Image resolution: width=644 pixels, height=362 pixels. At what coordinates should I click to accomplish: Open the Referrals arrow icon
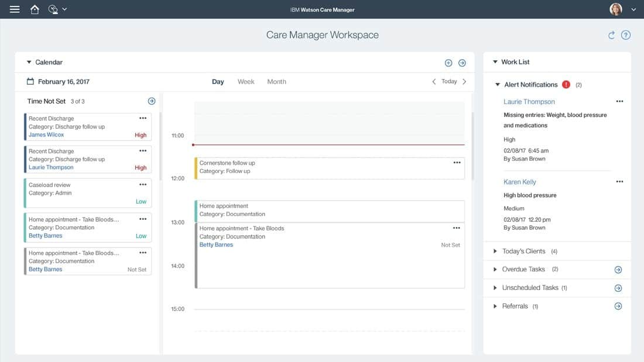[x=618, y=306]
